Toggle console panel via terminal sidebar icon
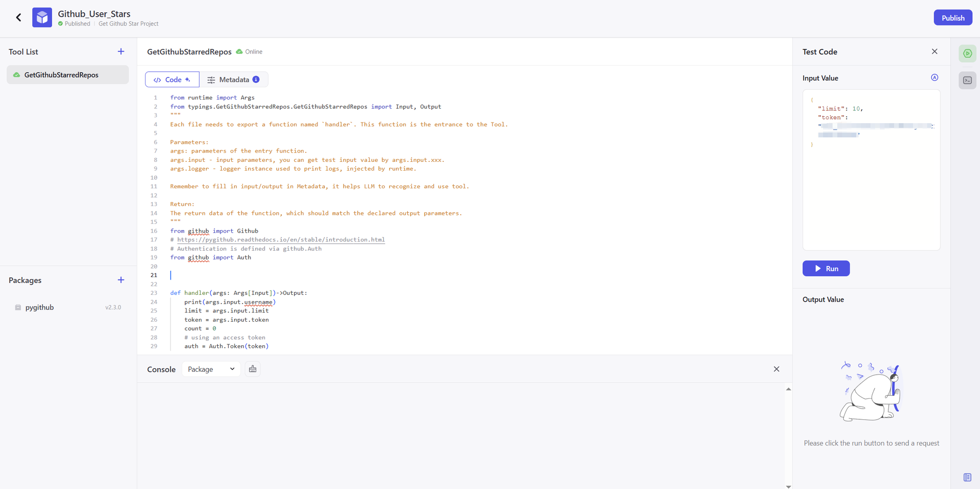 pos(967,80)
